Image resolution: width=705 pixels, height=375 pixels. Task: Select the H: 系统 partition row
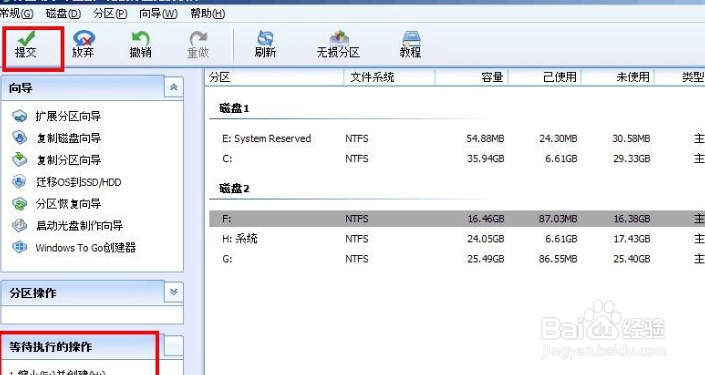coord(457,239)
